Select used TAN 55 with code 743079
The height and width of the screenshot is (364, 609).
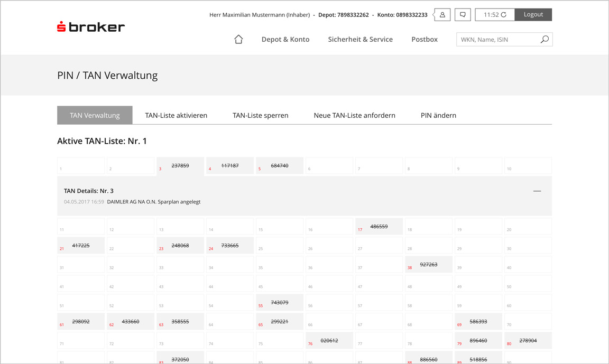(280, 303)
